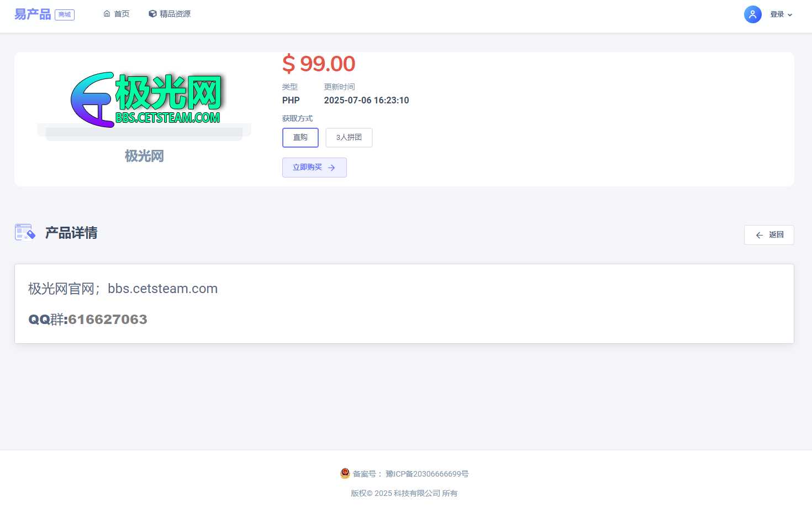Select the QQ群:616627063 text
Image resolution: width=812 pixels, height=512 pixels.
click(88, 320)
